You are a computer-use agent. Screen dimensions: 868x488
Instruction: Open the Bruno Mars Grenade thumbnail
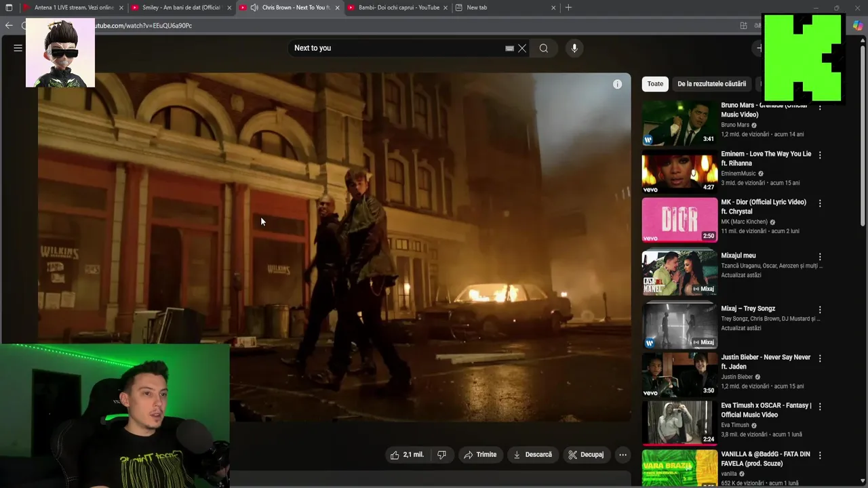679,123
